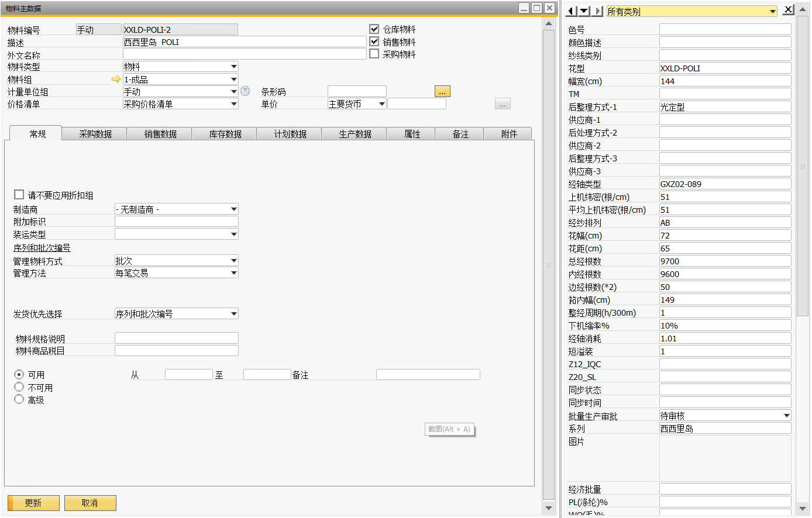Switch to 采购数据 tab

pos(95,134)
